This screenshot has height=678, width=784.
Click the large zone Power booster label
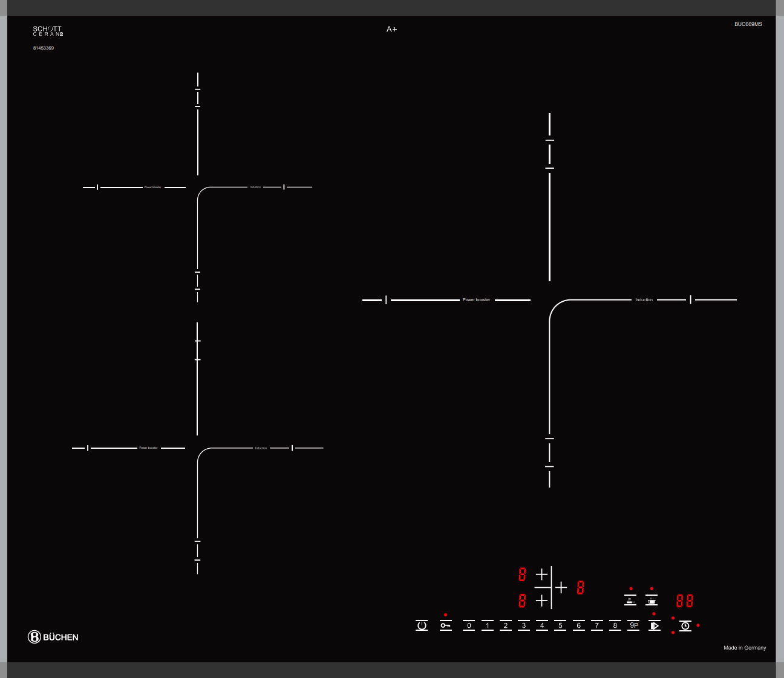(476, 300)
